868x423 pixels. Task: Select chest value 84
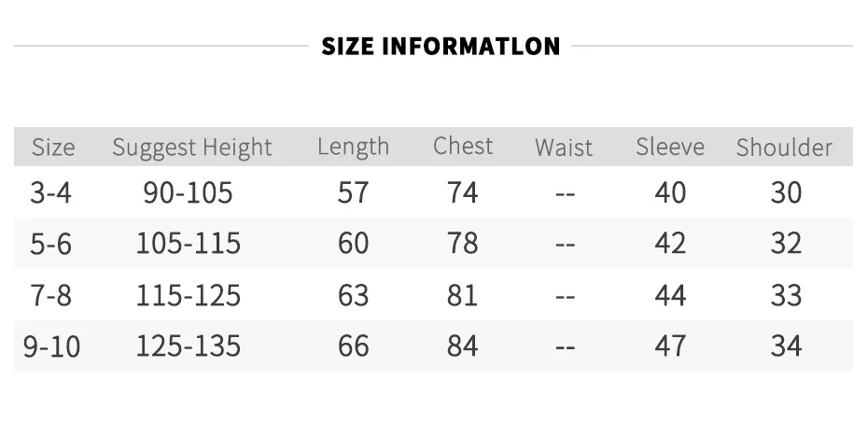[x=463, y=346]
